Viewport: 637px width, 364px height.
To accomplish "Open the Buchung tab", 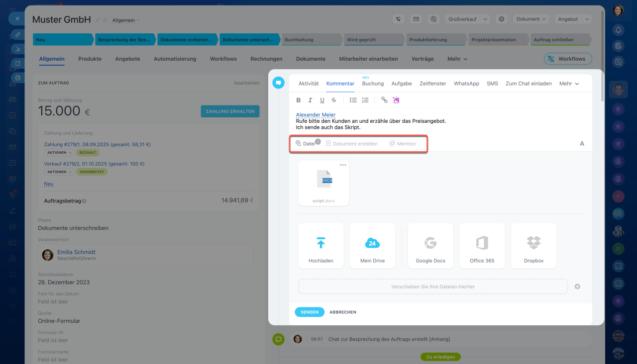I will click(373, 84).
